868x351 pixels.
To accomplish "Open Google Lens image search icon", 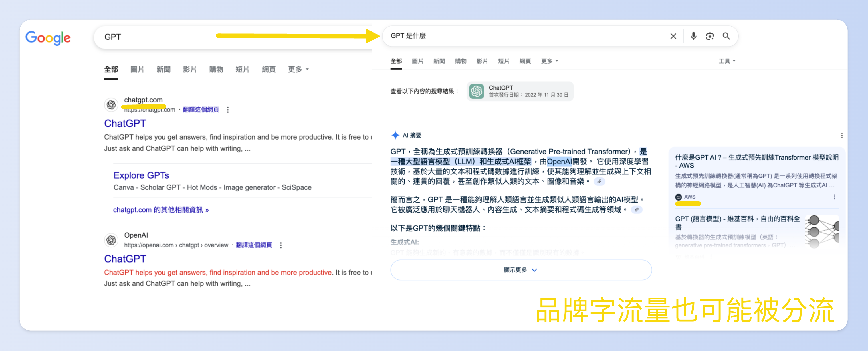I will click(x=710, y=36).
